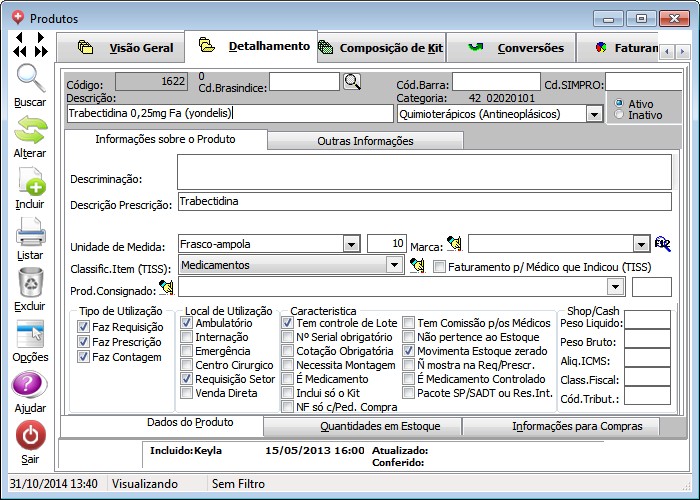Click the search magnifier beside Cd.Brasindice field

[352, 82]
